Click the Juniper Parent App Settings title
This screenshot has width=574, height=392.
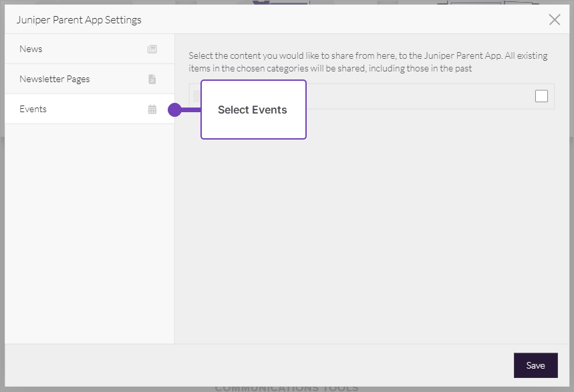click(79, 20)
